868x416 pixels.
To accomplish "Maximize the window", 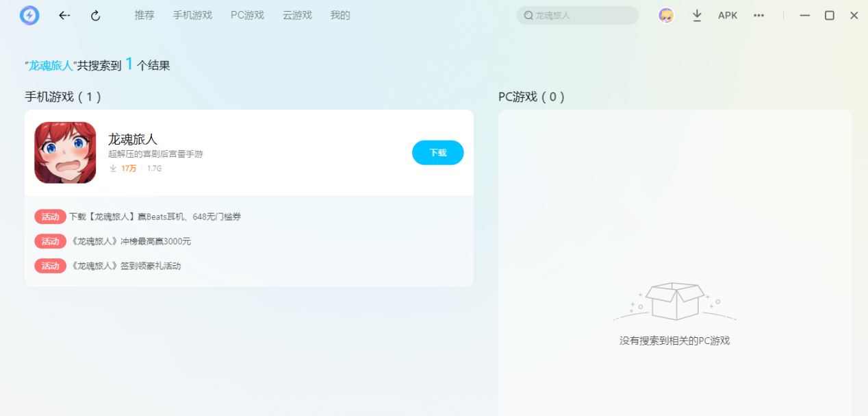I will pos(830,15).
